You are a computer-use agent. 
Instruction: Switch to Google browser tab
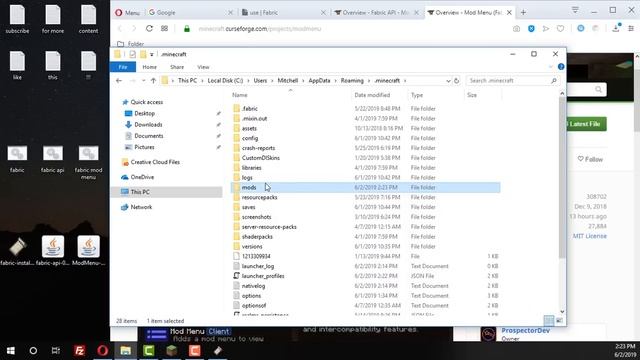point(190,13)
